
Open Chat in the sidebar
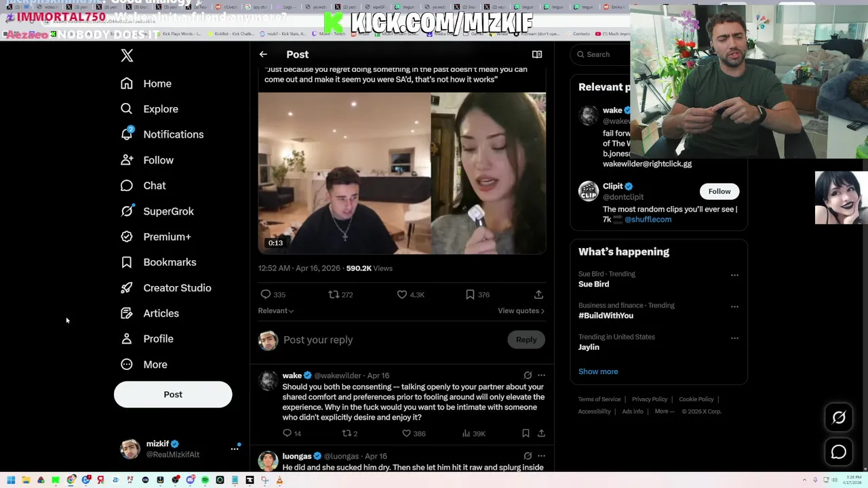(142, 186)
